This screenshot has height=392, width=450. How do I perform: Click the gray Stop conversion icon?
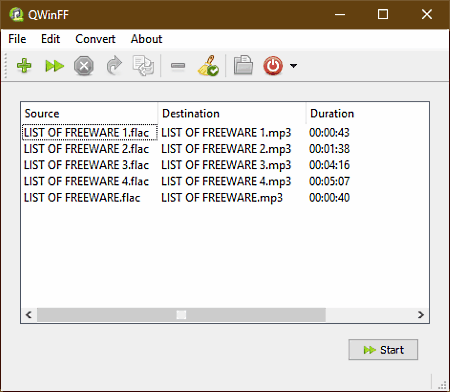(x=84, y=66)
